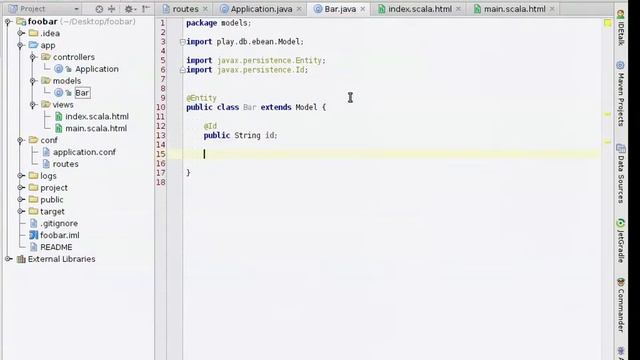Image resolution: width=640 pixels, height=360 pixels.
Task: Select main.scala.html in the project tree
Action: 96,128
